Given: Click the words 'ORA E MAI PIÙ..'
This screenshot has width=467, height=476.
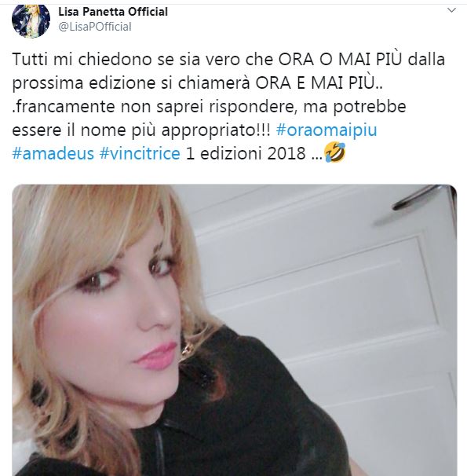Looking at the screenshot, I should (x=319, y=83).
